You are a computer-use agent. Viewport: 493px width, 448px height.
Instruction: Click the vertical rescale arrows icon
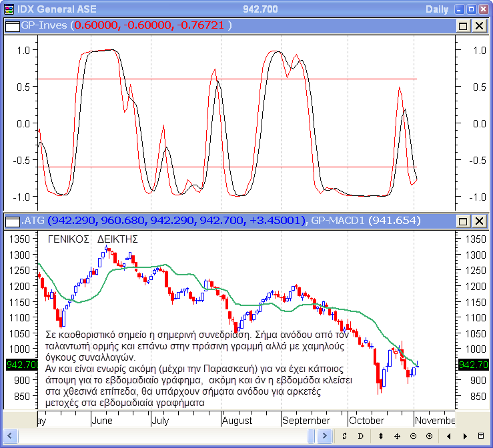point(381,435)
